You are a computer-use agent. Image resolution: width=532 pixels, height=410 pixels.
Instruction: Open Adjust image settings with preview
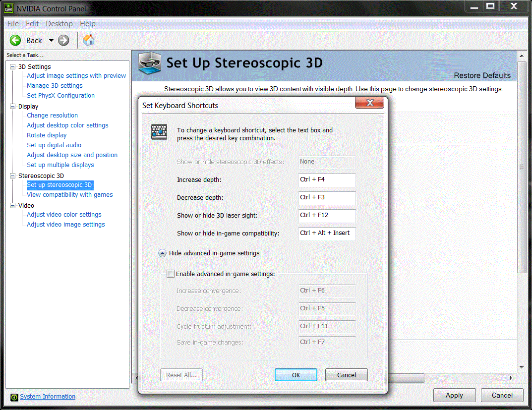coord(76,76)
